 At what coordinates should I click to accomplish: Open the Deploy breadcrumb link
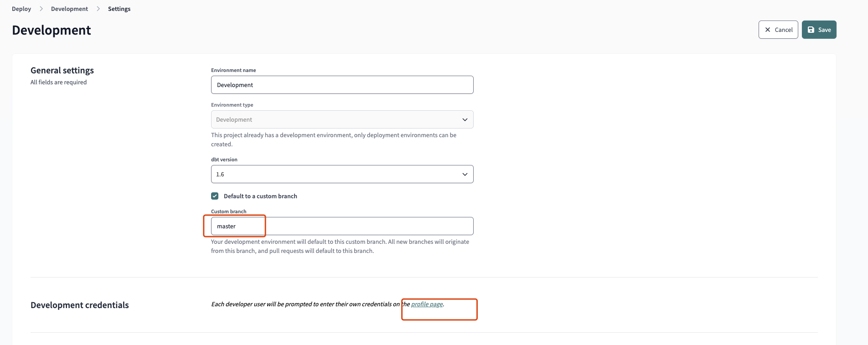point(21,9)
